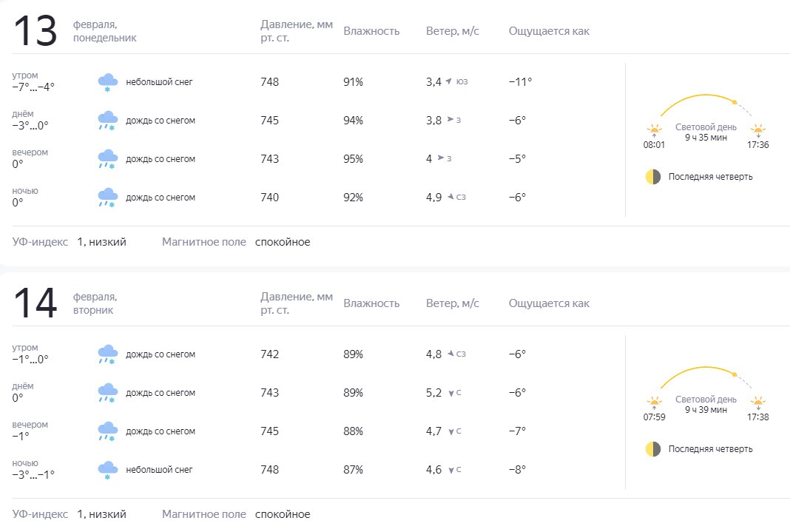Click Влажность header in Feb 13 table
790x532 pixels.
point(371,31)
